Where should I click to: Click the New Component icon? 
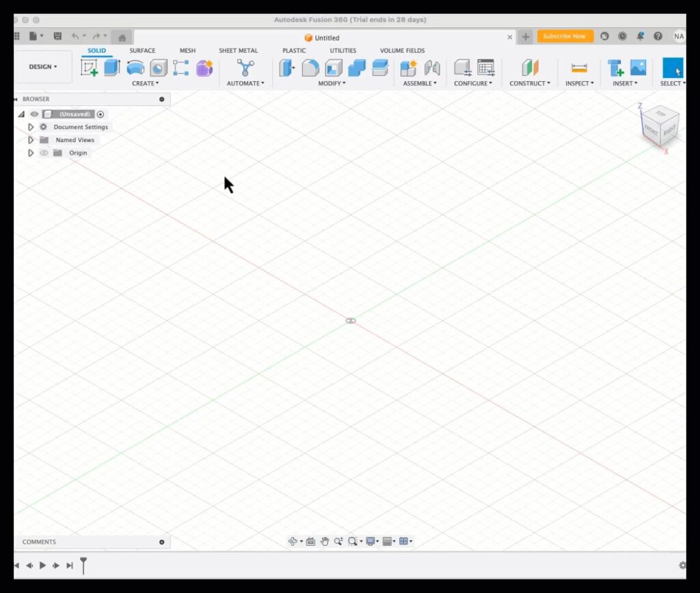[409, 68]
